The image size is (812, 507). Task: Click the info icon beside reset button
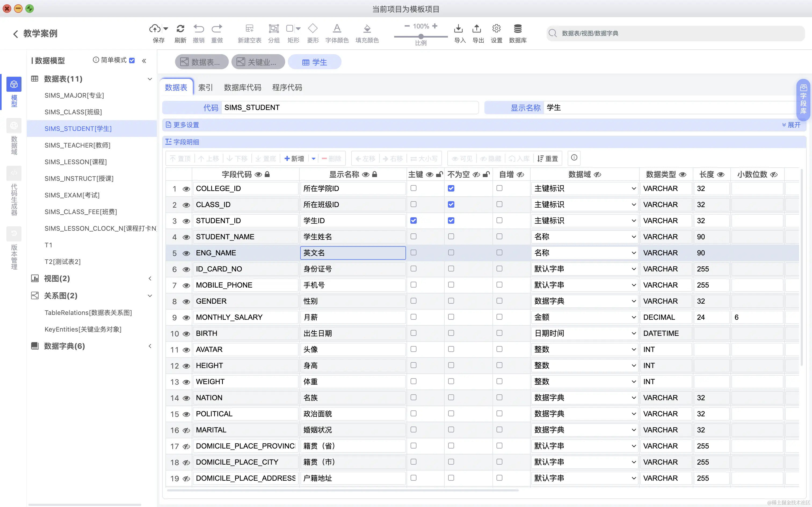tap(574, 158)
